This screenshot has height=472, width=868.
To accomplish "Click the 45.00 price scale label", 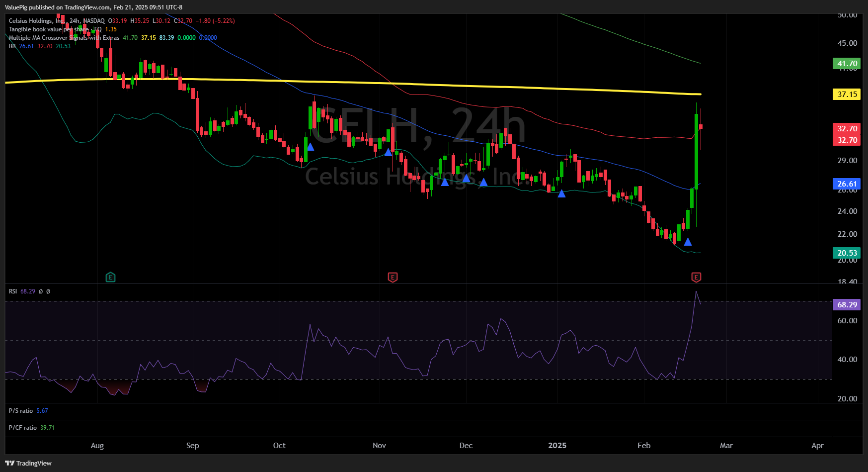I will (x=847, y=43).
